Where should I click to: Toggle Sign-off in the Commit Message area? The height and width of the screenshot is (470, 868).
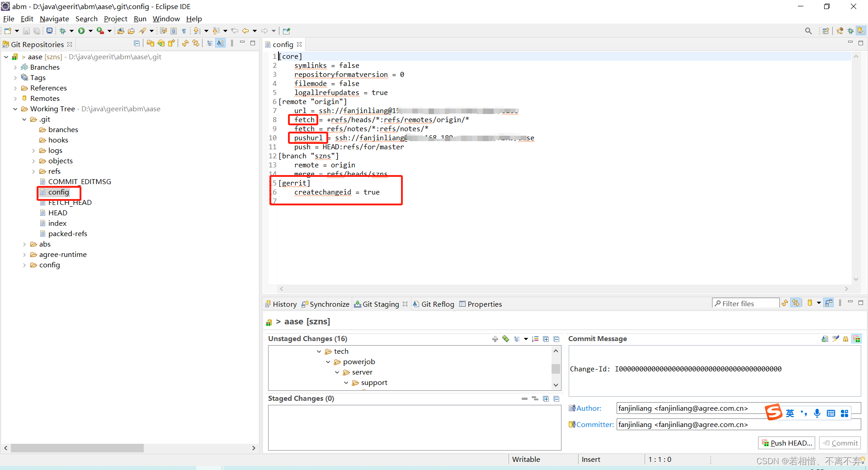click(x=835, y=339)
